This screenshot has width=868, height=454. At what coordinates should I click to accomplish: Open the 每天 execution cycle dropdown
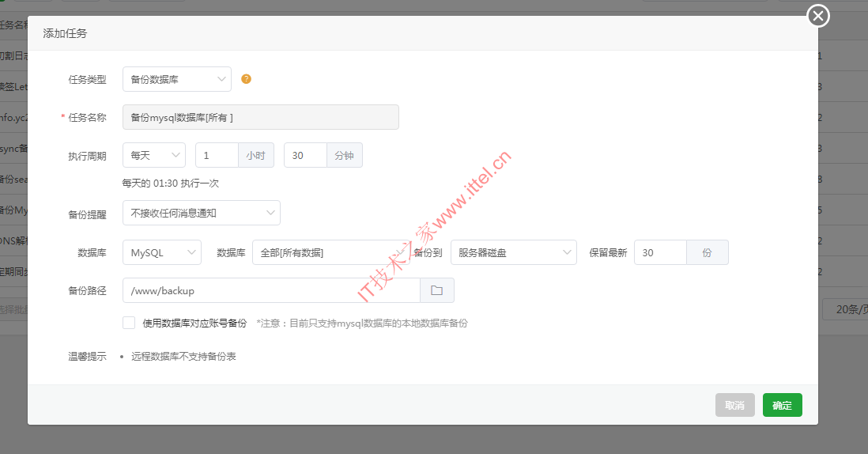pos(154,155)
